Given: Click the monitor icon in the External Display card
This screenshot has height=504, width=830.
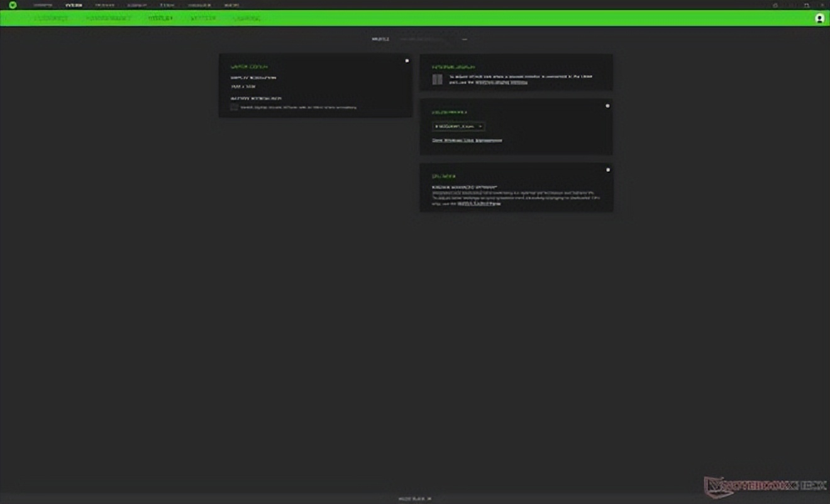Looking at the screenshot, I should point(437,79).
